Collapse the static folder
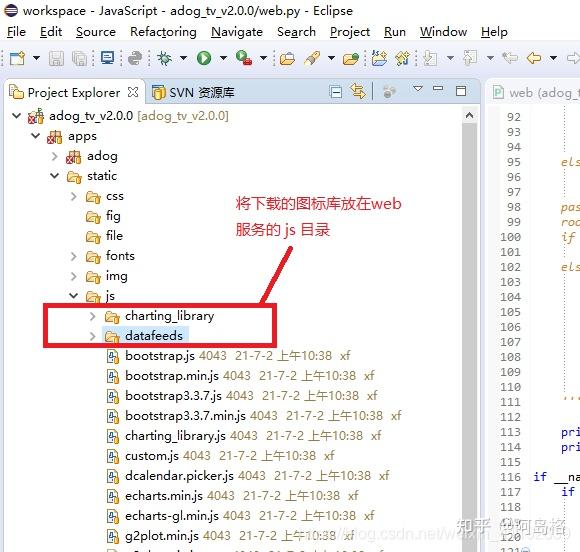The image size is (580, 552). tap(54, 176)
